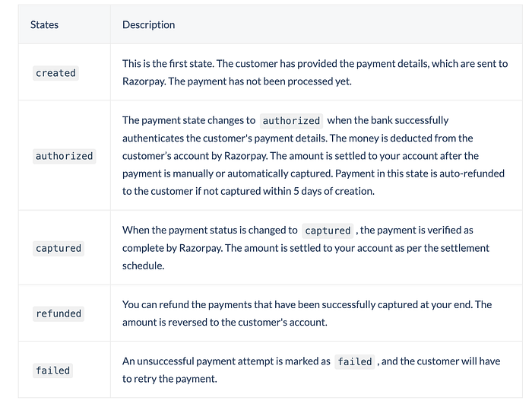Click the 'captured' code label in States column
This screenshot has height=404, width=532.
[x=59, y=248]
